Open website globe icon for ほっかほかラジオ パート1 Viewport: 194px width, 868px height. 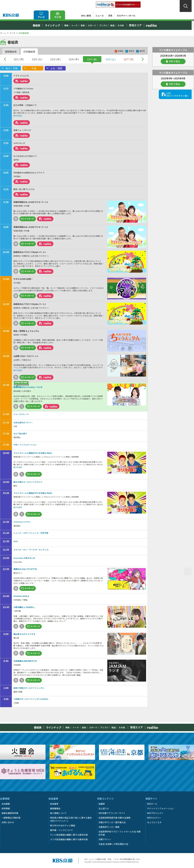click(x=16, y=219)
